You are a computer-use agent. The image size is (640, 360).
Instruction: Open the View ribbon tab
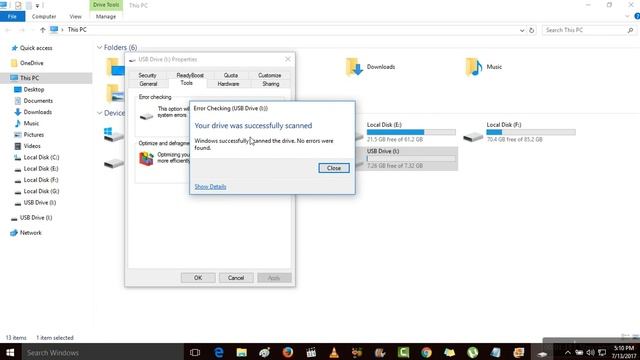coord(75,16)
